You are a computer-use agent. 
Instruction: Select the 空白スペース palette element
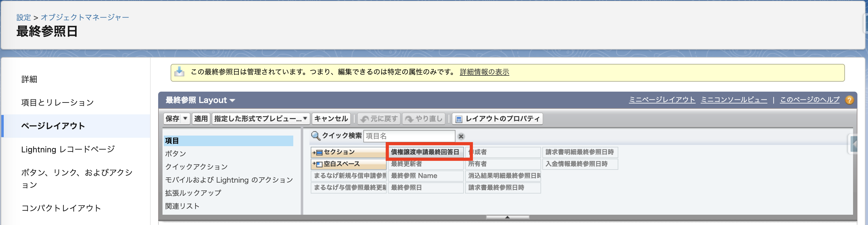pyautogui.click(x=348, y=164)
